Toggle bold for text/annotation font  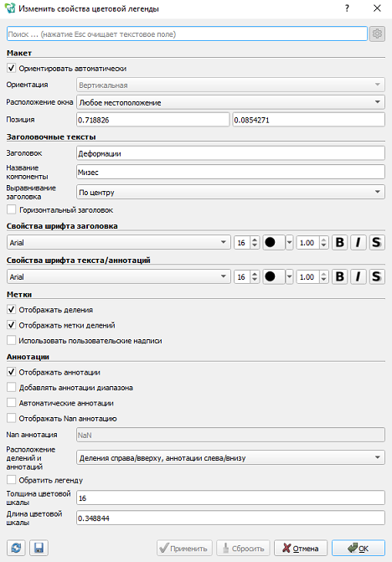(340, 276)
